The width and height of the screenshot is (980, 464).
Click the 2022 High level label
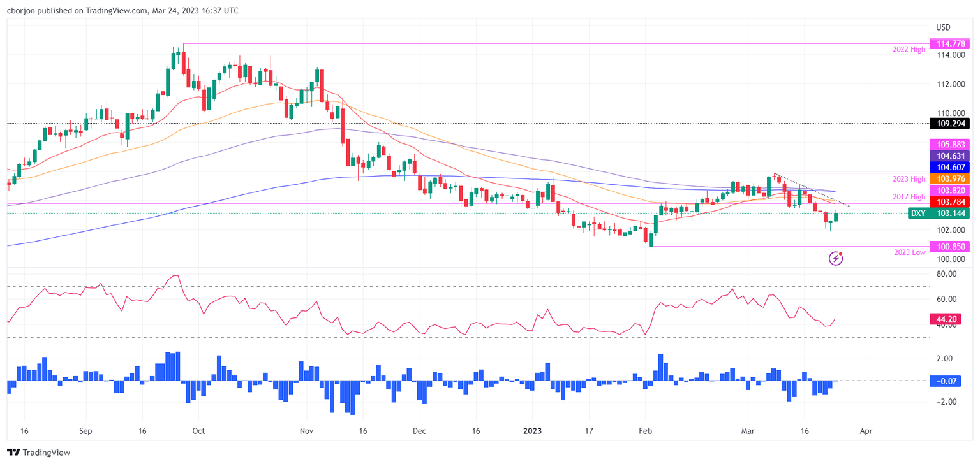click(909, 49)
